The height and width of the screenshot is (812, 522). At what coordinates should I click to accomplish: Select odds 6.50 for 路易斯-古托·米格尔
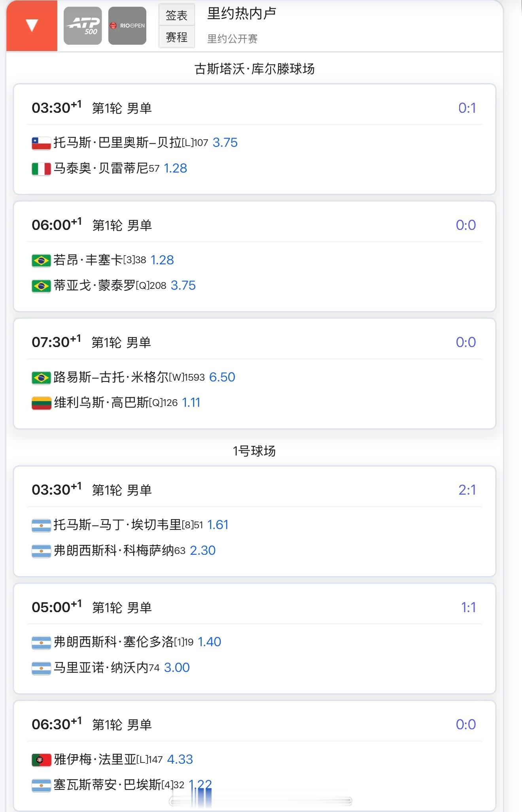click(222, 377)
